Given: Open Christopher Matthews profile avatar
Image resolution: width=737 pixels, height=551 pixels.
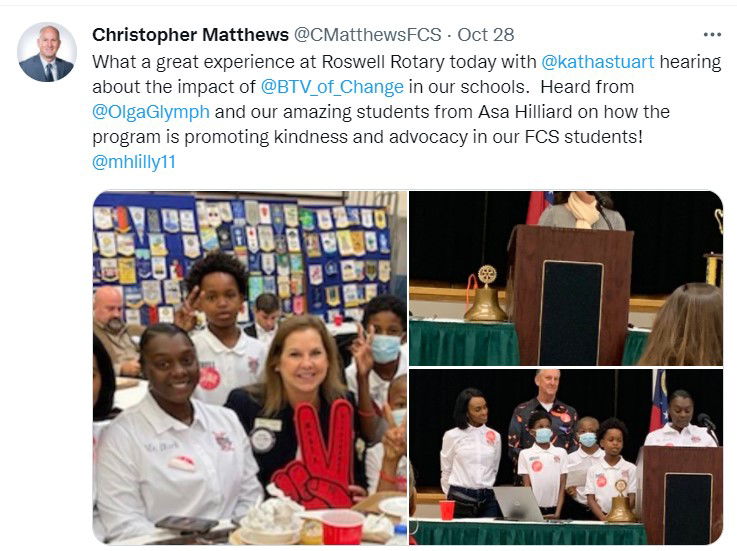Looking at the screenshot, I should coord(47,52).
